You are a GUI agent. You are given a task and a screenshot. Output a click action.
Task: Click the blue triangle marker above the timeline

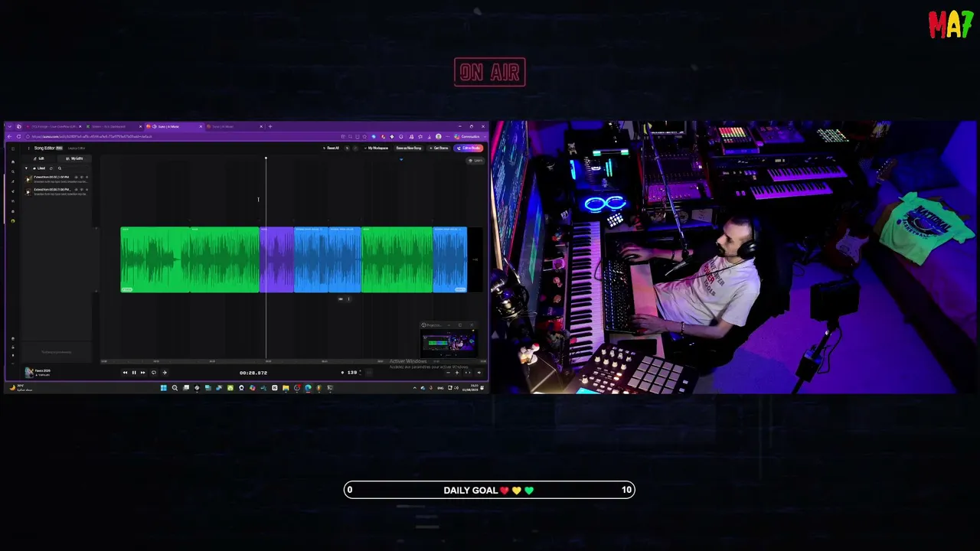point(401,160)
